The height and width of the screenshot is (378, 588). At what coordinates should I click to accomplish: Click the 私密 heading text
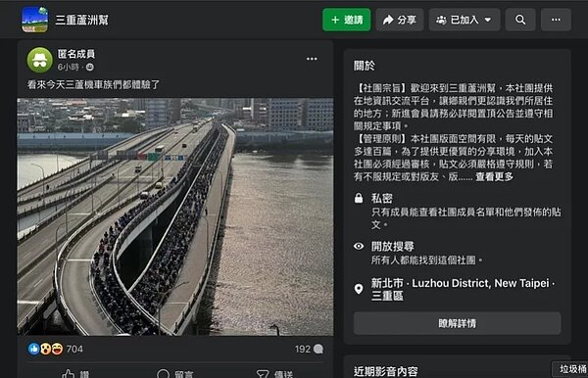click(x=382, y=198)
